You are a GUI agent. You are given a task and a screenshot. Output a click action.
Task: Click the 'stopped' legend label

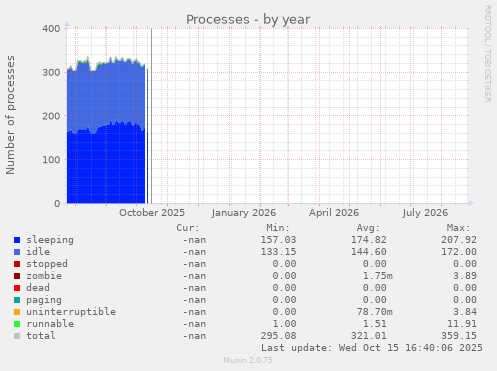[x=47, y=264]
